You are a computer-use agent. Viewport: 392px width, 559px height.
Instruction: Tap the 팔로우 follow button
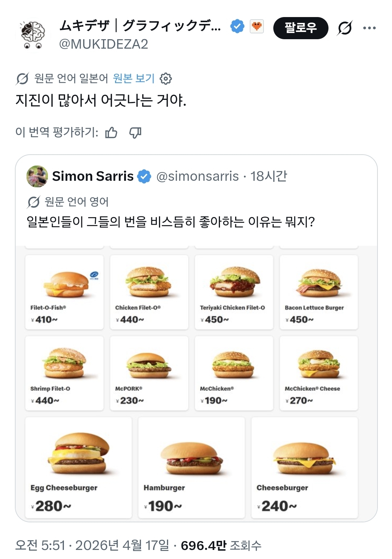(301, 28)
